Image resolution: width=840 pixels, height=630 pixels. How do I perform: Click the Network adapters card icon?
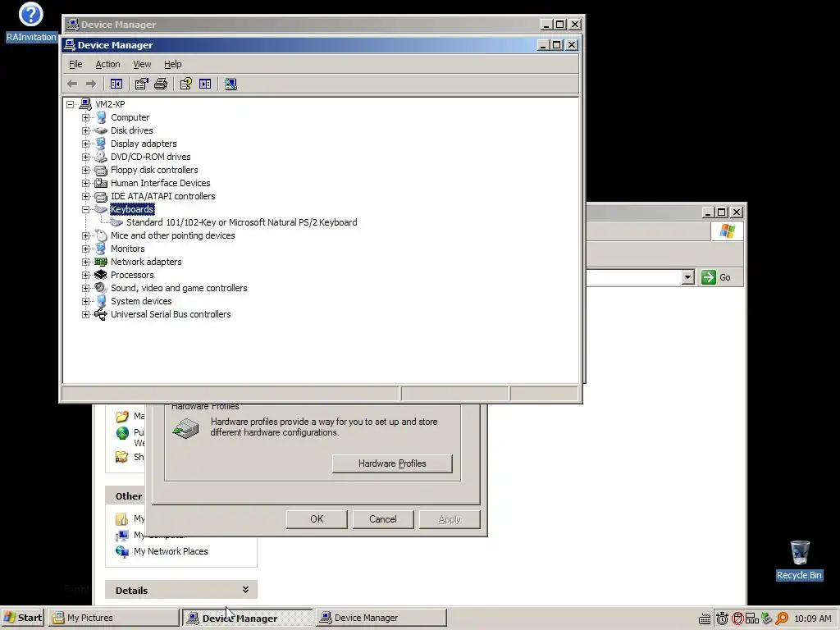click(101, 262)
